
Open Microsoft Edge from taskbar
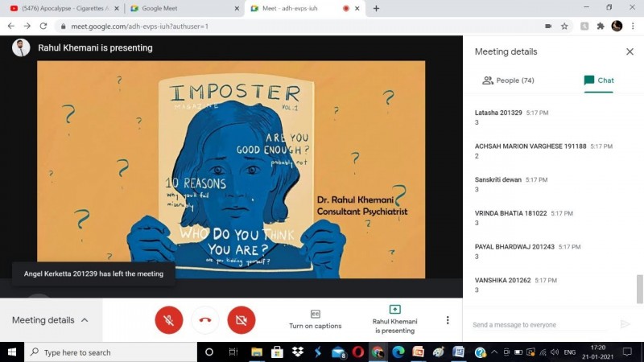point(398,352)
